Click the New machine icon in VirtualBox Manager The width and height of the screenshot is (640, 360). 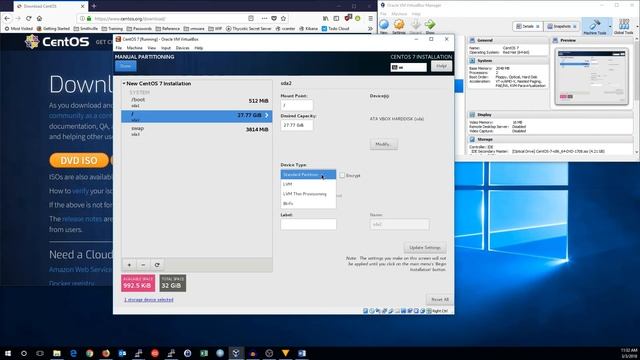(x=384, y=25)
